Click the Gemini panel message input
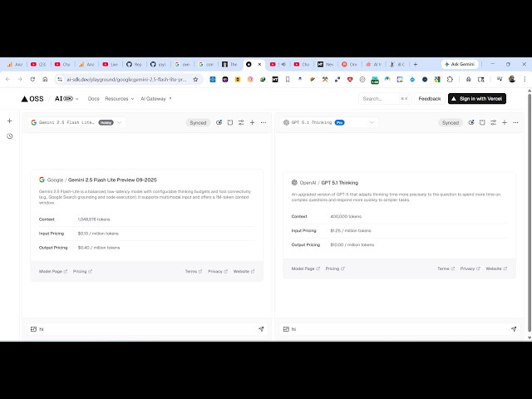 [x=147, y=329]
